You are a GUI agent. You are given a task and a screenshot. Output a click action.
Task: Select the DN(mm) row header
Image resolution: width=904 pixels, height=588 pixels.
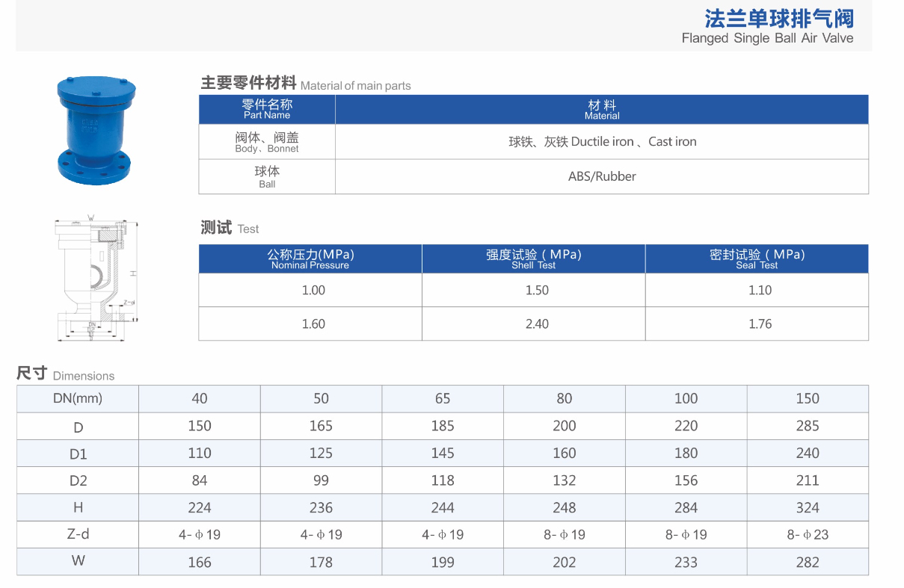point(77,398)
